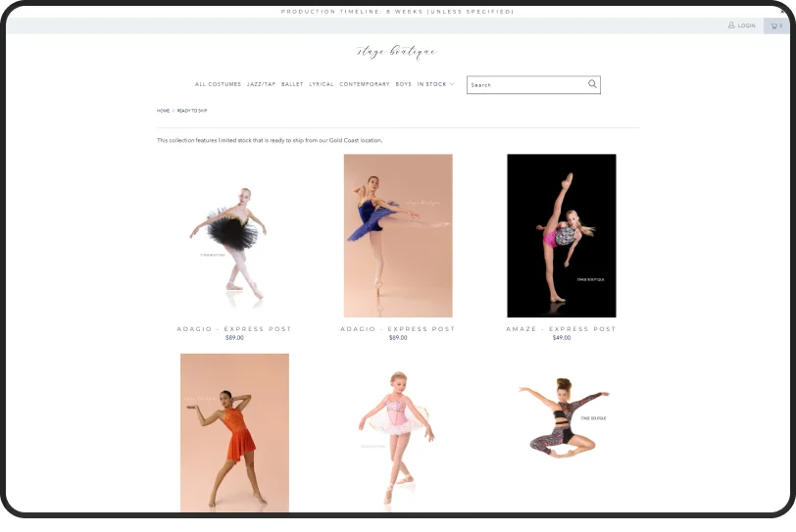Open the blue tutu Adagio product image
The image size is (796, 532).
tap(398, 236)
